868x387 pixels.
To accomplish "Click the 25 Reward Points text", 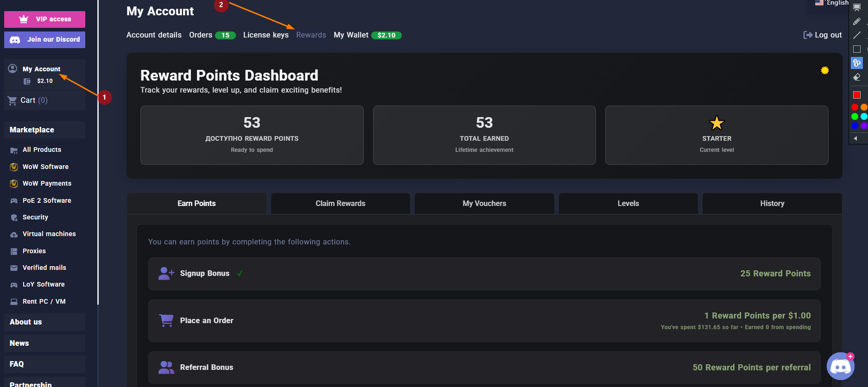I will pos(775,274).
